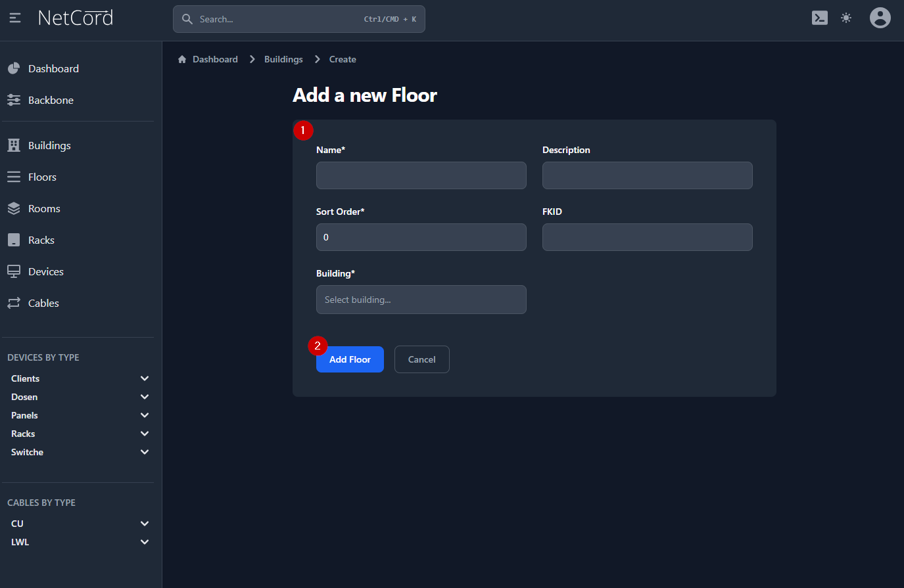The width and height of the screenshot is (904, 588).
Task: Toggle light/dark theme sun icon
Action: pos(846,18)
